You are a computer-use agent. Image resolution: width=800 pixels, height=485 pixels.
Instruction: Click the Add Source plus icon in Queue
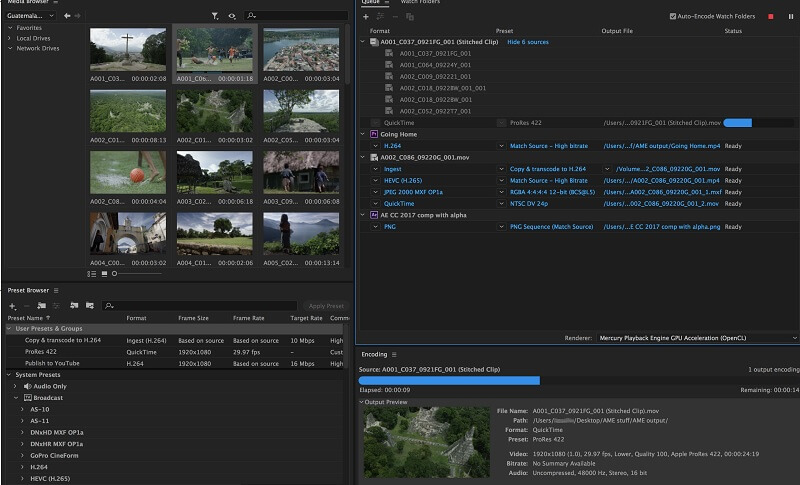366,17
